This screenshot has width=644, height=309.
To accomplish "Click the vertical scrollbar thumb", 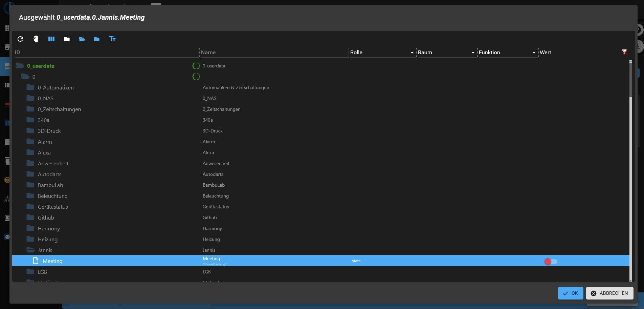I will (630, 80).
